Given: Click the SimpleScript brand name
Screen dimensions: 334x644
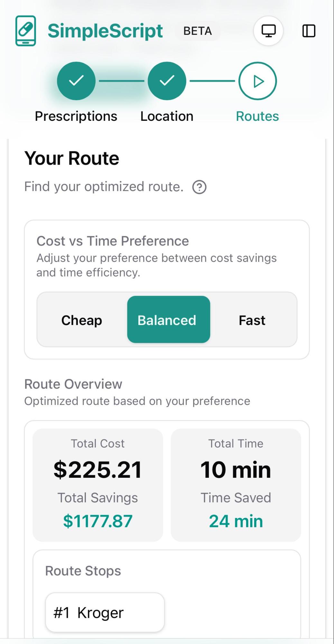Looking at the screenshot, I should 105,31.
